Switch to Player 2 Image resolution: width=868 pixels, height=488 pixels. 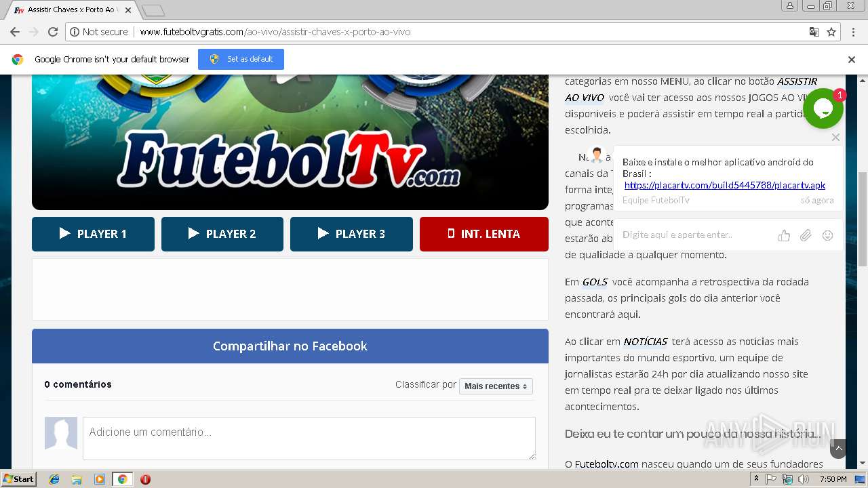click(222, 234)
